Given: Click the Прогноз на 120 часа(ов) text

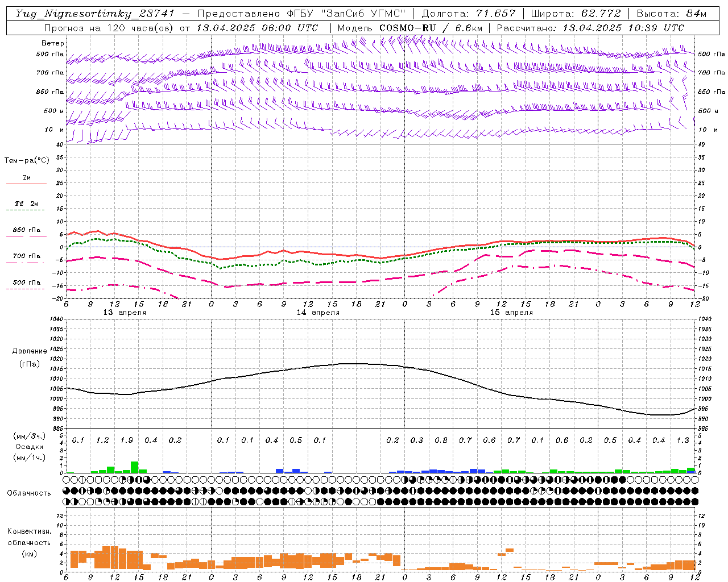Looking at the screenshot, I should point(109,28).
